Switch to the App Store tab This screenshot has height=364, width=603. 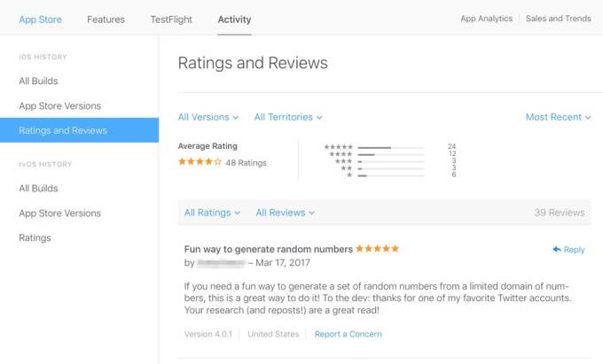click(x=41, y=19)
